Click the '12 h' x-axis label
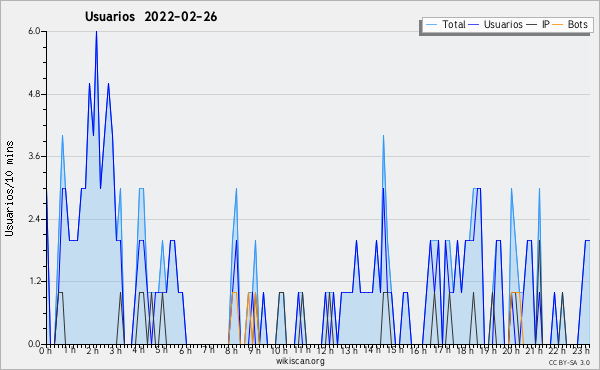The image size is (600, 370). pos(325,351)
